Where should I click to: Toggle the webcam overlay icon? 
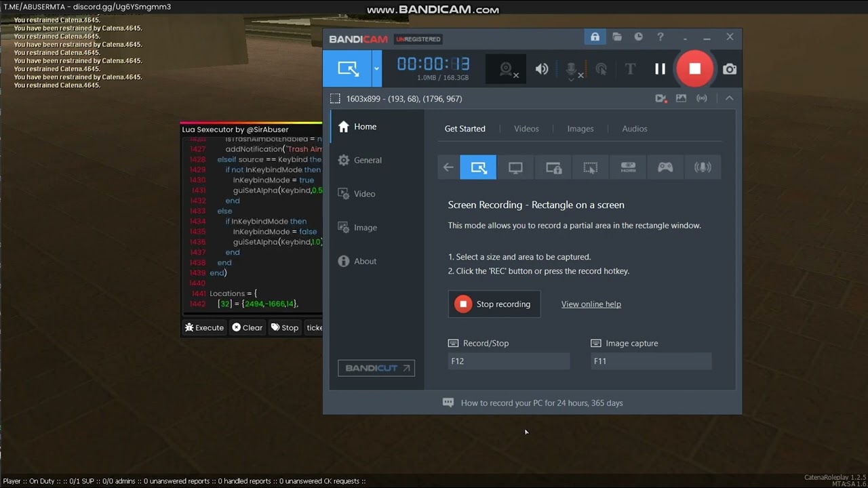506,69
